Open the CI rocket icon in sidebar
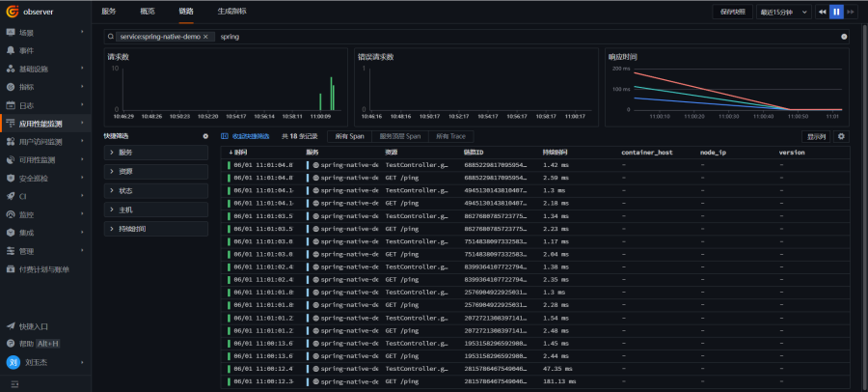The image size is (868, 392). tap(11, 196)
